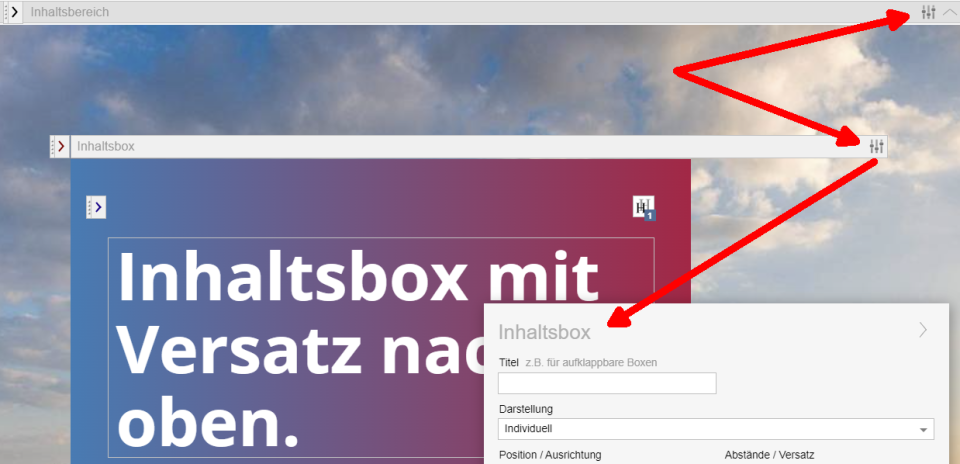Click the 'Abstände / Versatz' label
The image size is (960, 464).
click(x=769, y=455)
